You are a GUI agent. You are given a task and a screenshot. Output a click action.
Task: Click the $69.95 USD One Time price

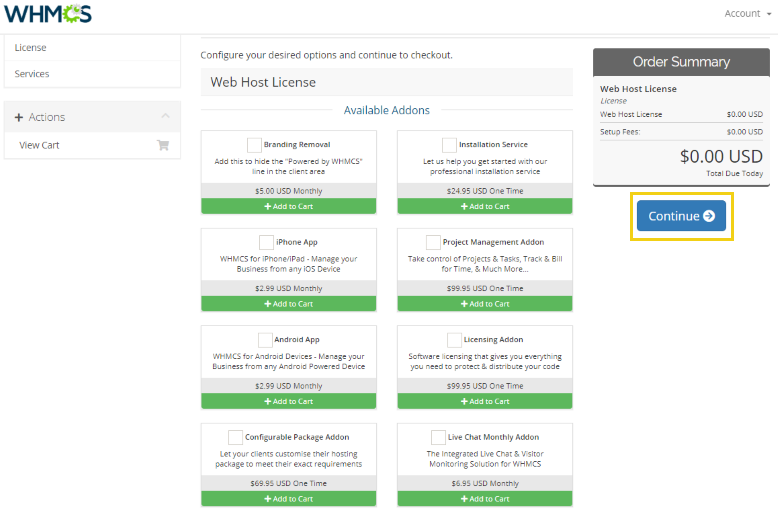coord(288,483)
